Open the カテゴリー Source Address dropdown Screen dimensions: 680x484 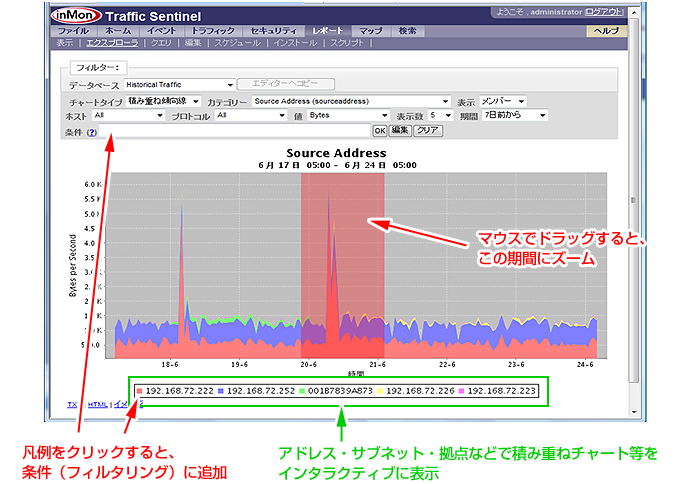point(350,101)
